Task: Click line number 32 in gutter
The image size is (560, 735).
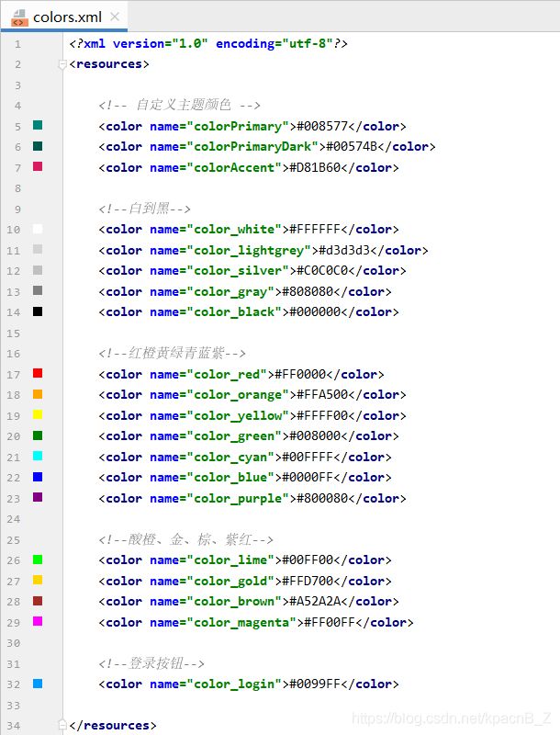Action: (x=14, y=684)
